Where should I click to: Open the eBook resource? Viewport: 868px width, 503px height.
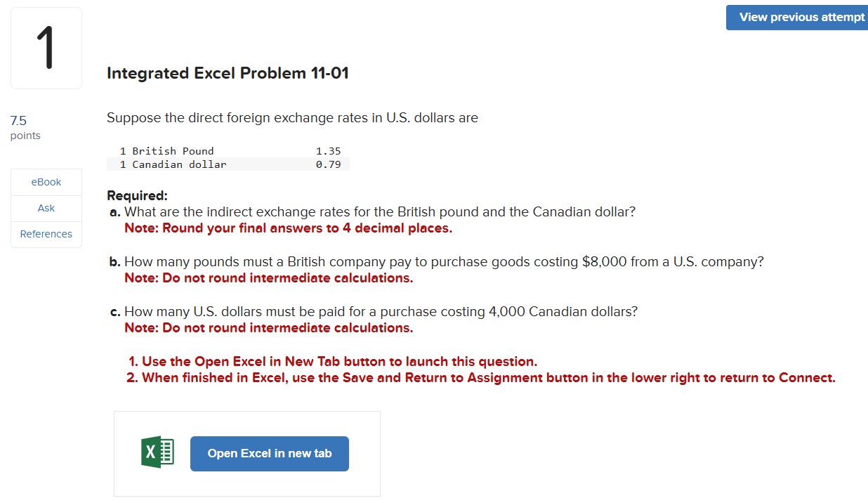[46, 181]
